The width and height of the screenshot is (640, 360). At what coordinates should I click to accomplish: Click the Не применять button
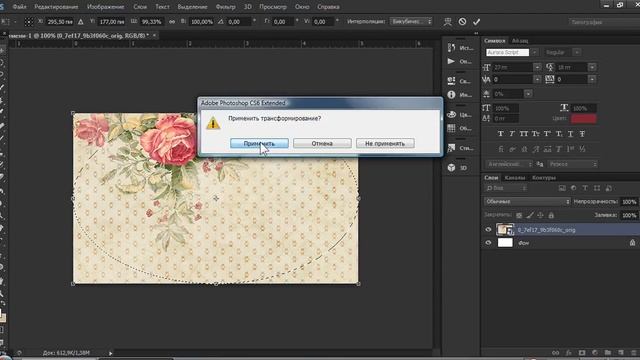385,143
